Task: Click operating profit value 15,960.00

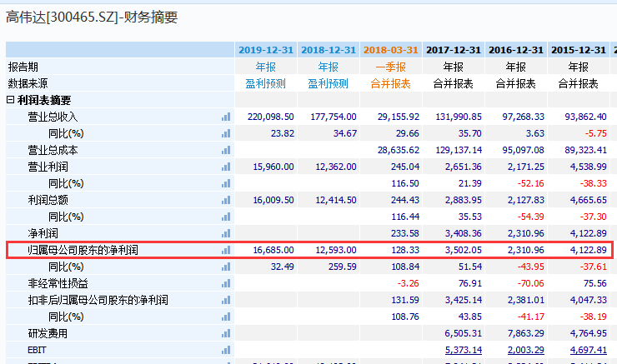Action: 273,167
